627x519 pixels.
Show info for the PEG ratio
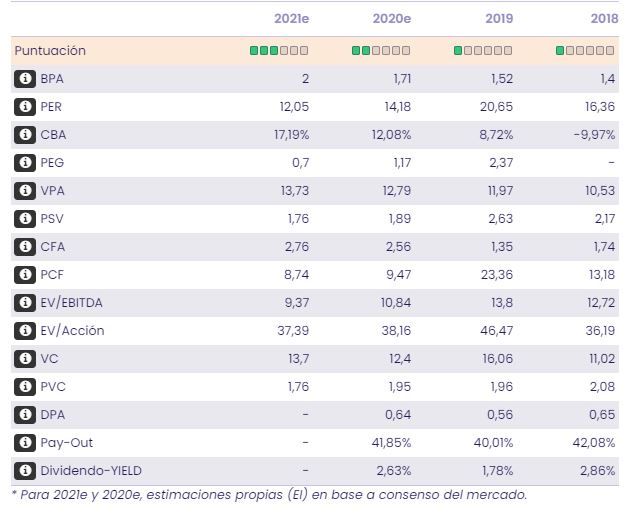24,163
